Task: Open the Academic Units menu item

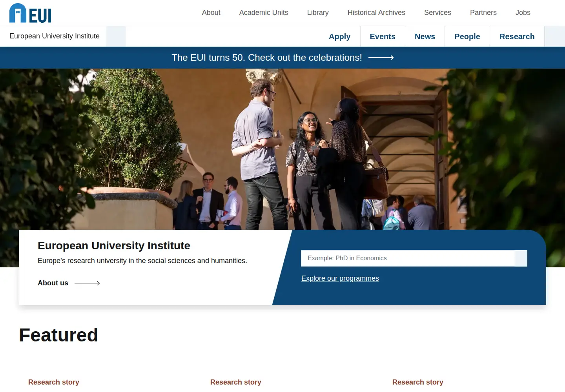Action: [264, 13]
